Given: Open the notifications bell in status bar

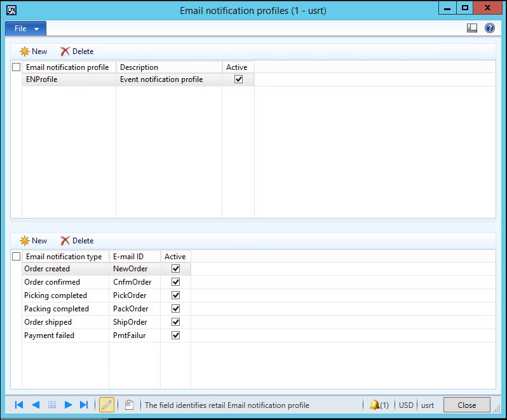Looking at the screenshot, I should [x=379, y=405].
